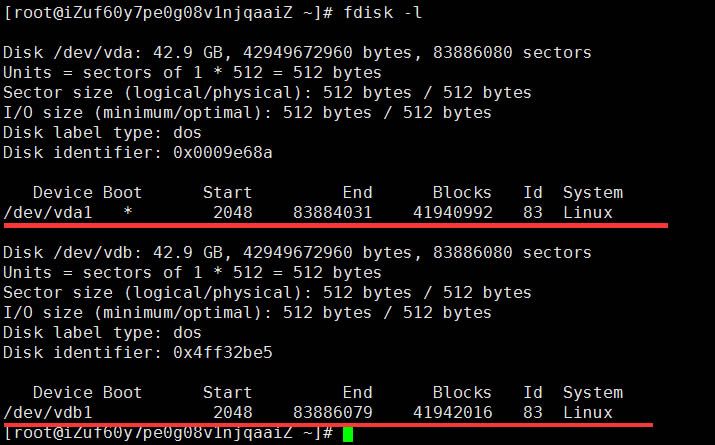715x445 pixels.
Task: Click the Blocks value 41942016
Action: pos(453,413)
